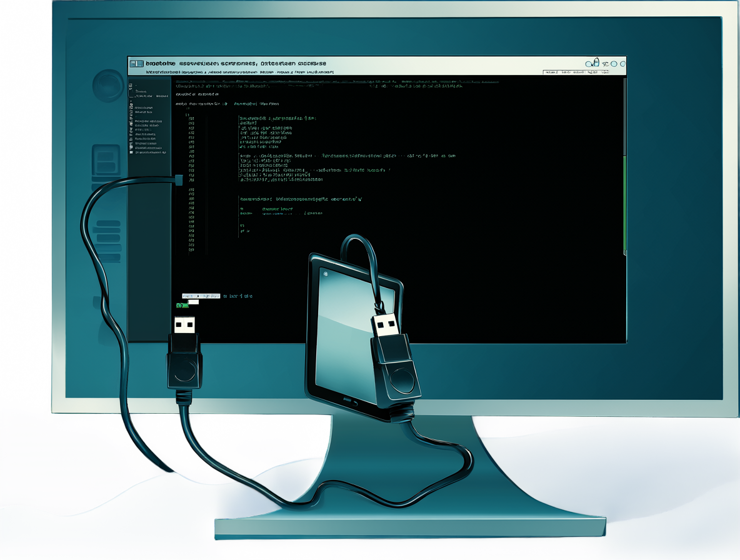Click the stacked-bars desktop icon behind the cable
740x560 pixels.
107,241
